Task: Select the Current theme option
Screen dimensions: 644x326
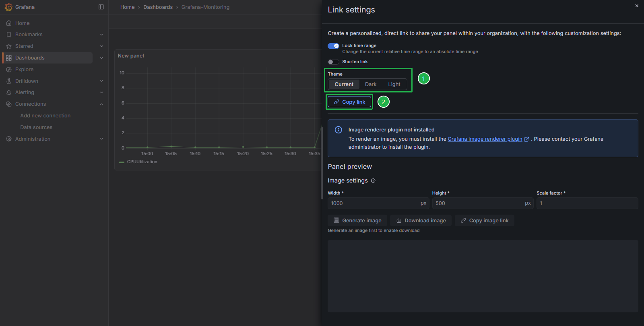Action: [344, 84]
